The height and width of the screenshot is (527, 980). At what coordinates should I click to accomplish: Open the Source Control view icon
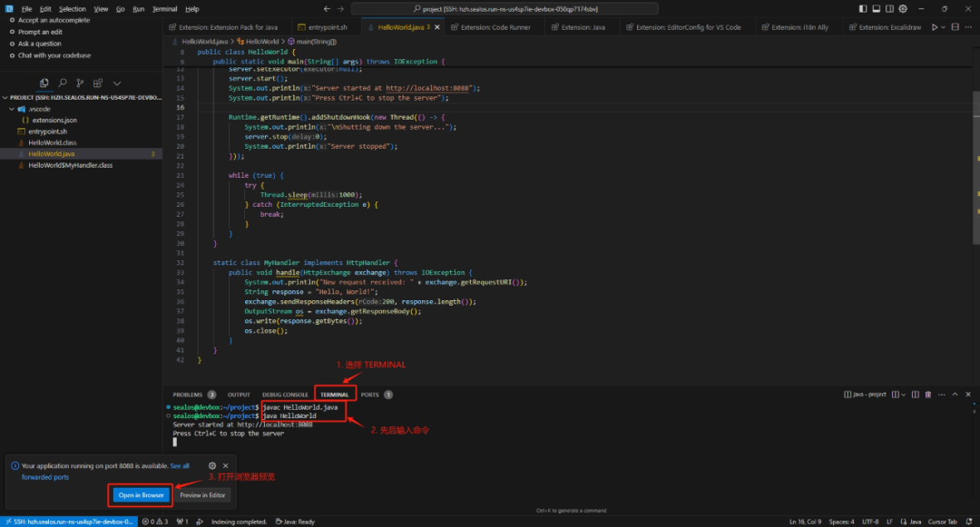(81, 83)
